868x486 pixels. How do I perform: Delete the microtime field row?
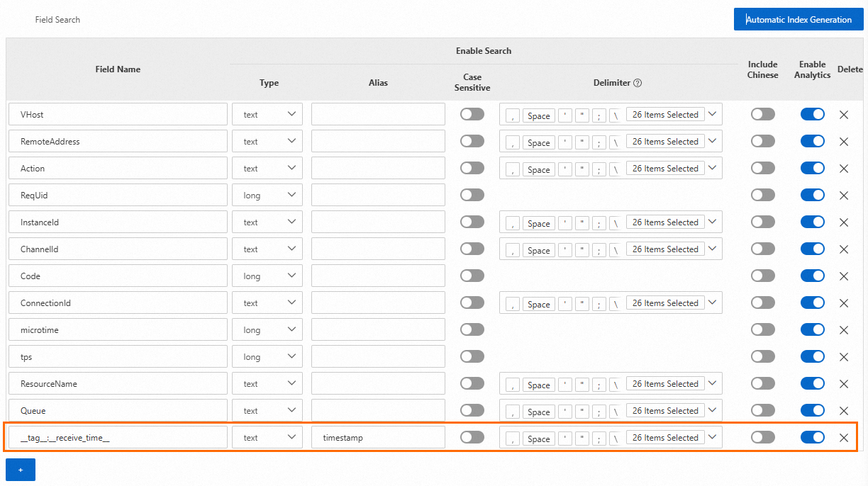844,330
